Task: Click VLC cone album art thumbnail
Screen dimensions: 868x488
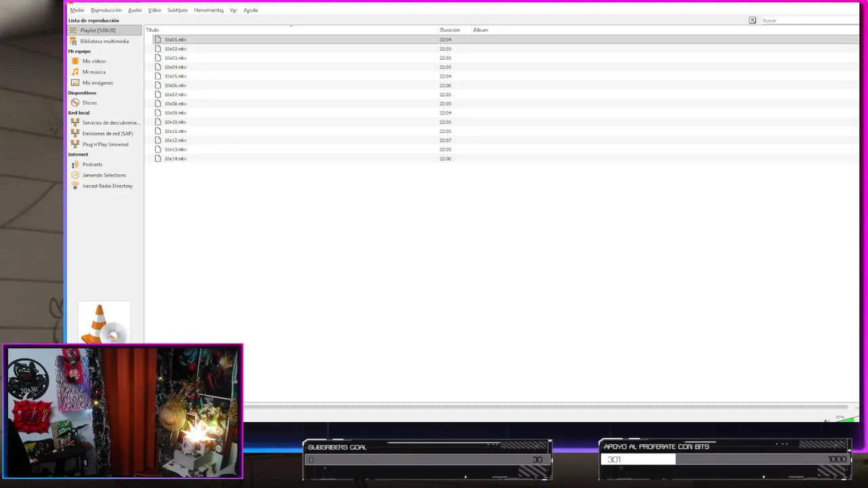Action: pos(104,323)
